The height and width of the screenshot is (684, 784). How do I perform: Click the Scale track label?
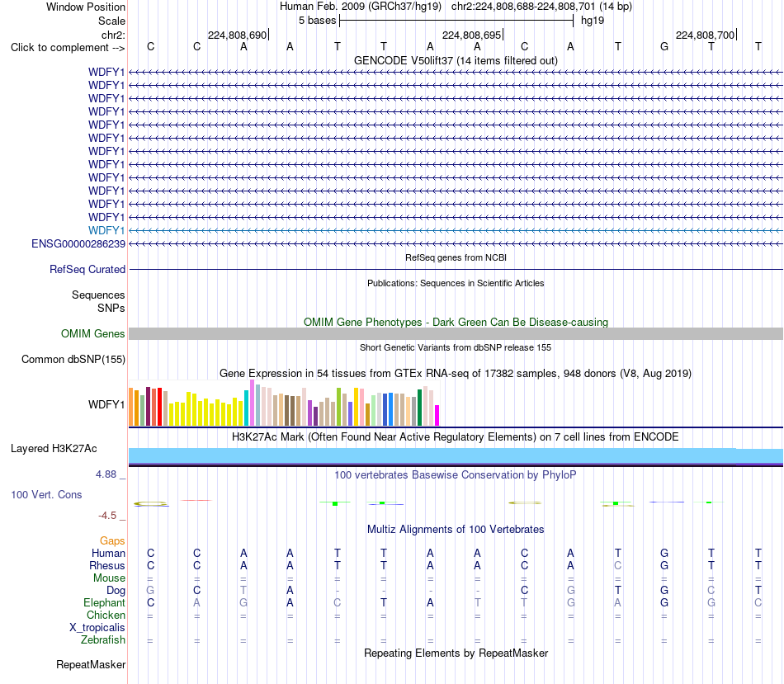pyautogui.click(x=111, y=21)
